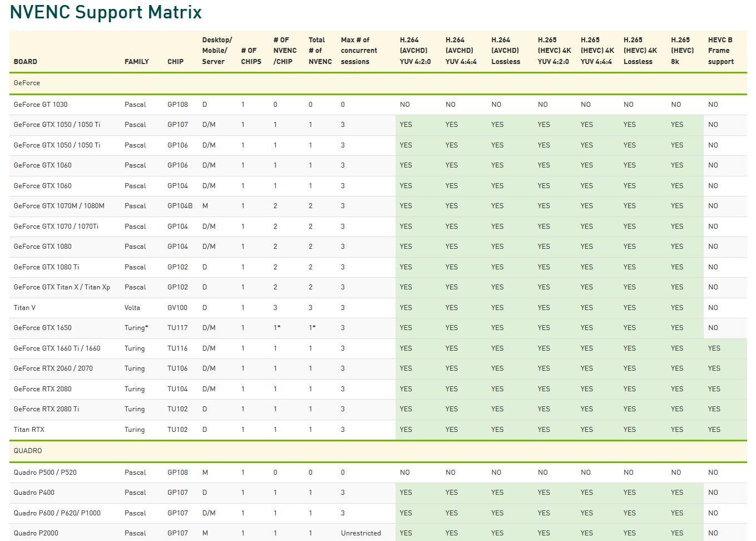Click the Max # of concurrent sessions header

[359, 51]
